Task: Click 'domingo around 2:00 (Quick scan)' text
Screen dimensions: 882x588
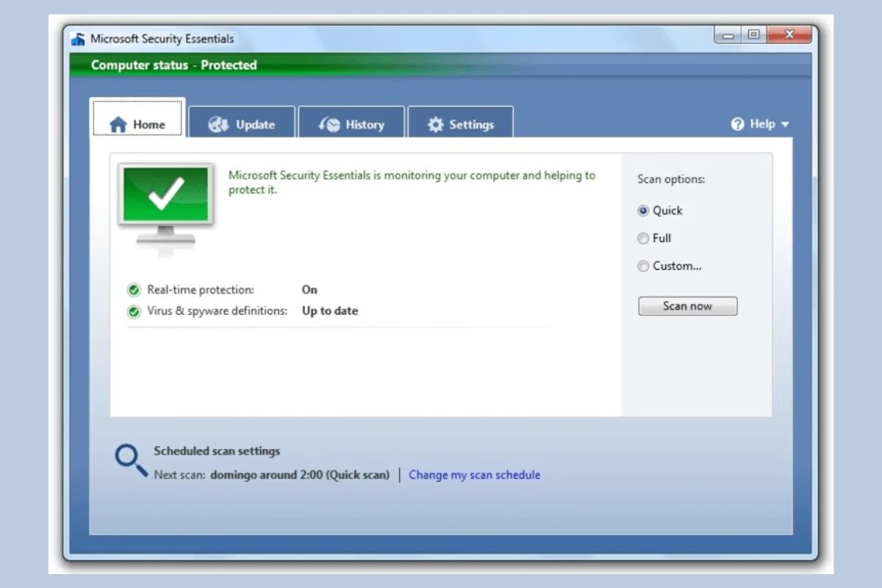Action: click(300, 475)
